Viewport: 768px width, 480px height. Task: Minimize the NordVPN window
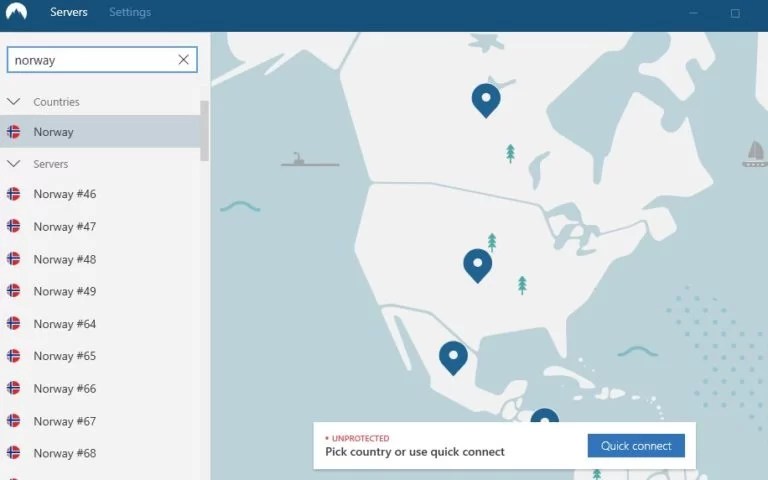click(693, 13)
